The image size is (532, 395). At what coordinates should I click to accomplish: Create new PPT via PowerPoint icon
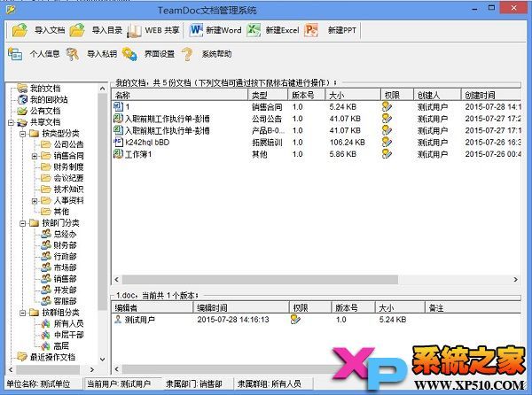tap(311, 30)
